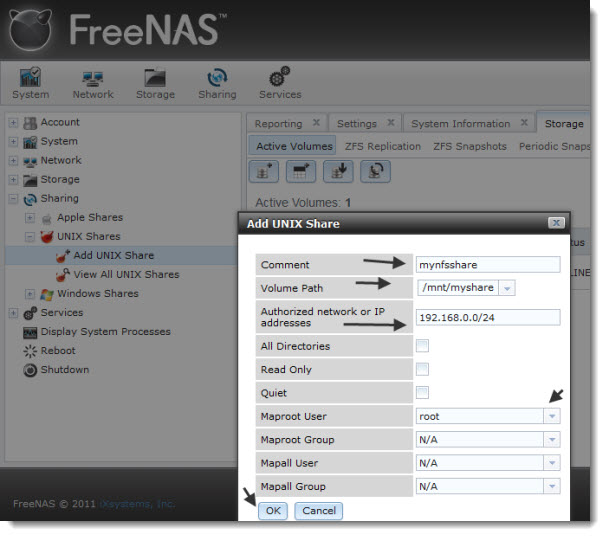The image size is (605, 536).
Task: Click the UNIX Shares daemon icon
Action: 47,237
